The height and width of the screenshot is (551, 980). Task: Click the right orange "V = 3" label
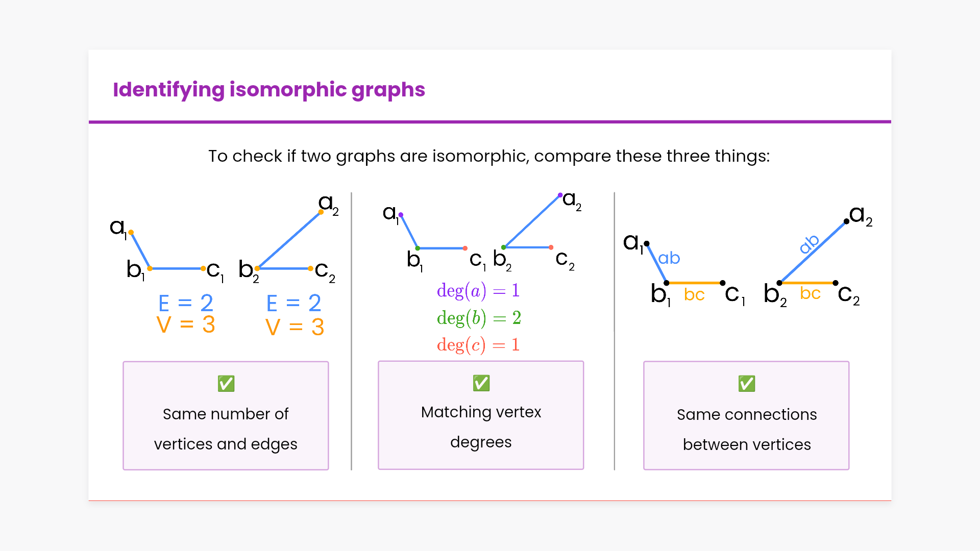pyautogui.click(x=295, y=327)
